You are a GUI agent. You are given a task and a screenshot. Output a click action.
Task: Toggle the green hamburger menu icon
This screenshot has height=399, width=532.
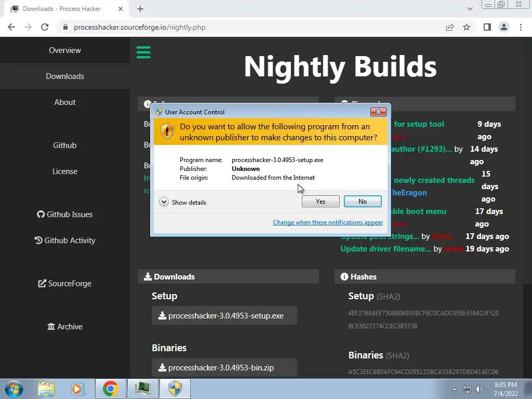tap(143, 52)
